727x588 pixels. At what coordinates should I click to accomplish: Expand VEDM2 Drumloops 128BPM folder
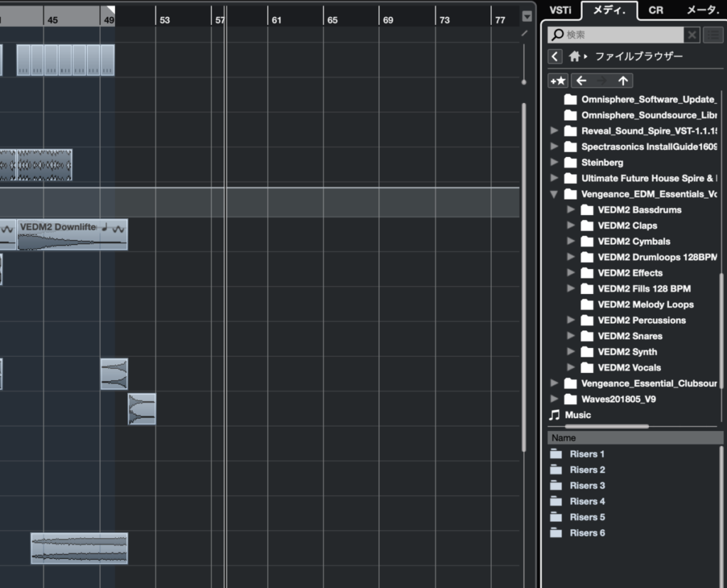click(571, 257)
